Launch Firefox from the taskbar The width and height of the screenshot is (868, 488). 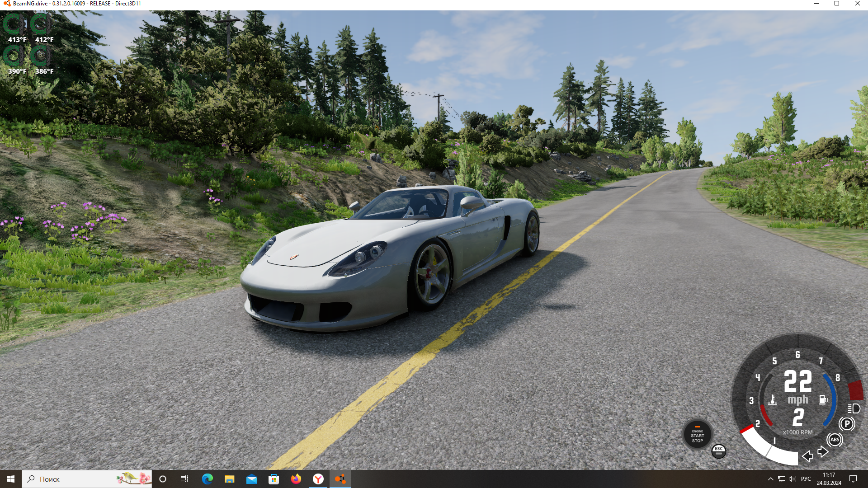click(x=296, y=479)
